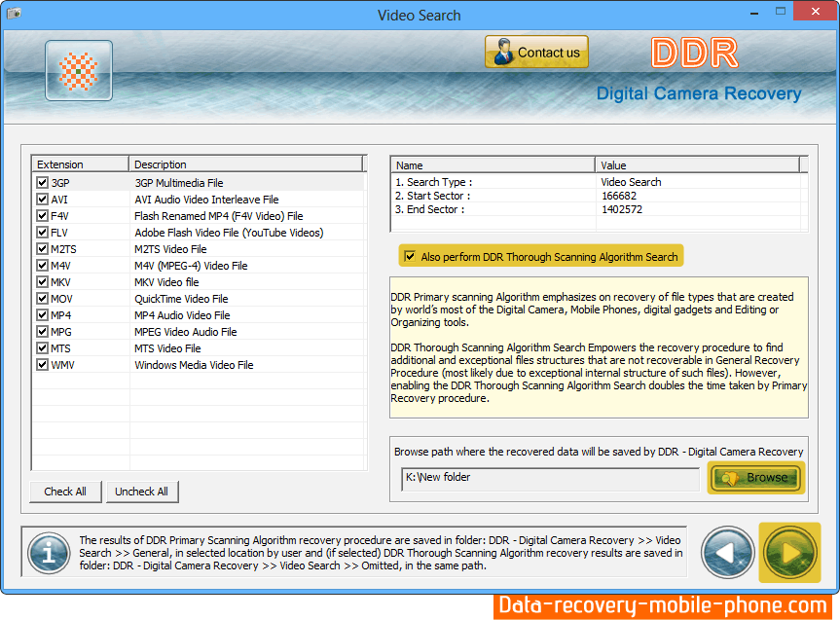Uncheck the 3GP extension checkbox
Viewport: 840px width, 620px height.
[x=42, y=182]
